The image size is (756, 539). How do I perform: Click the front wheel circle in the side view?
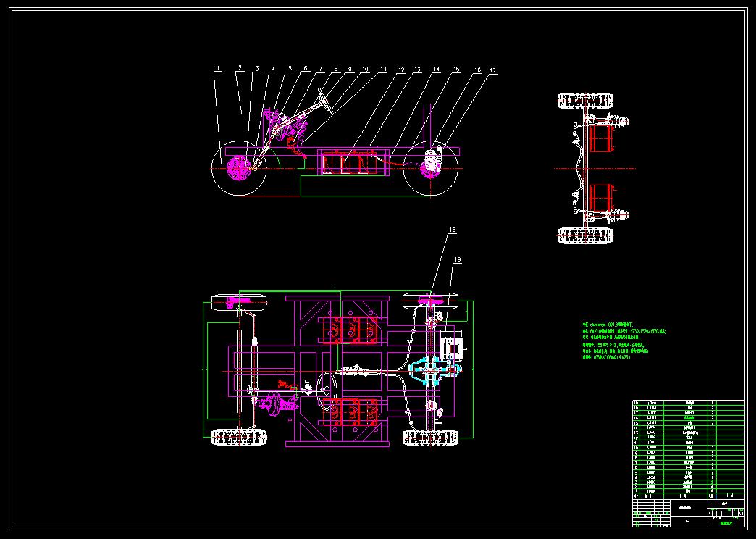(x=239, y=168)
